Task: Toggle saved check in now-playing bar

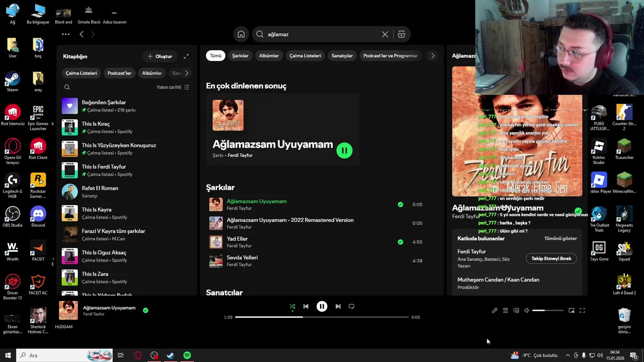Action: 145,311
